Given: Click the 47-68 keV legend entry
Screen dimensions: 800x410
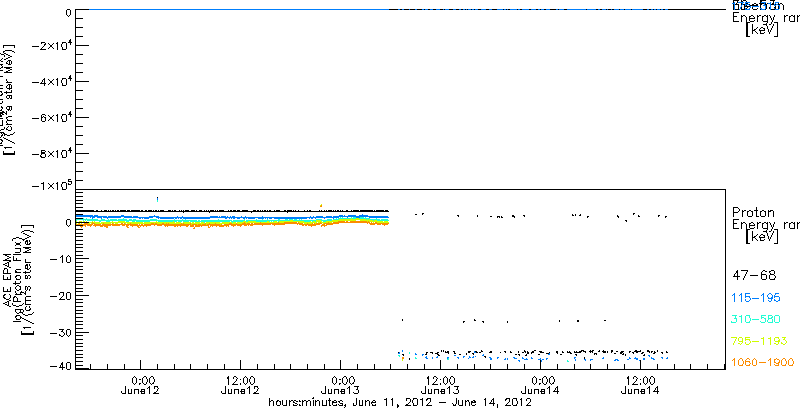Looking at the screenshot, I should [x=754, y=276].
